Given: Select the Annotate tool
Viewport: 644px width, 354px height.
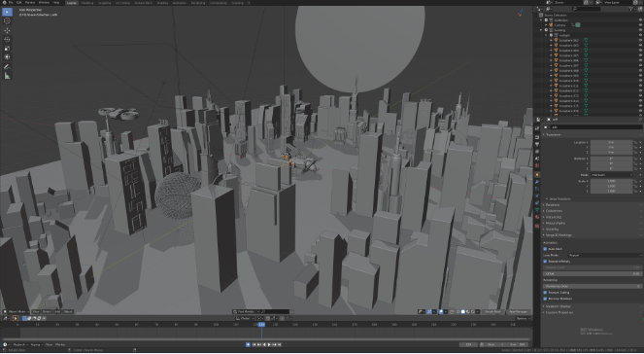Looking at the screenshot, I should click(x=7, y=67).
